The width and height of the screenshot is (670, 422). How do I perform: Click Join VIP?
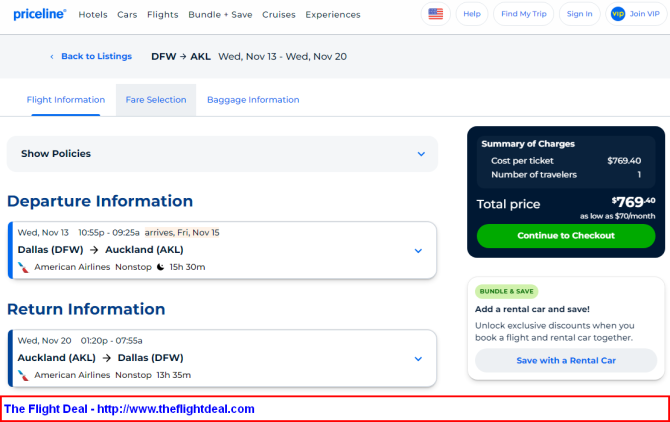[x=636, y=14]
